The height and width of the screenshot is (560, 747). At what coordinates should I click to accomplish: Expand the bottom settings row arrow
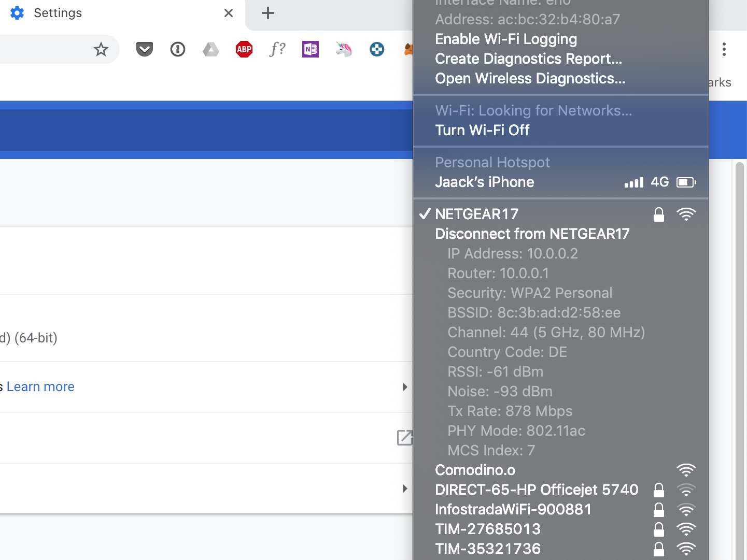405,489
